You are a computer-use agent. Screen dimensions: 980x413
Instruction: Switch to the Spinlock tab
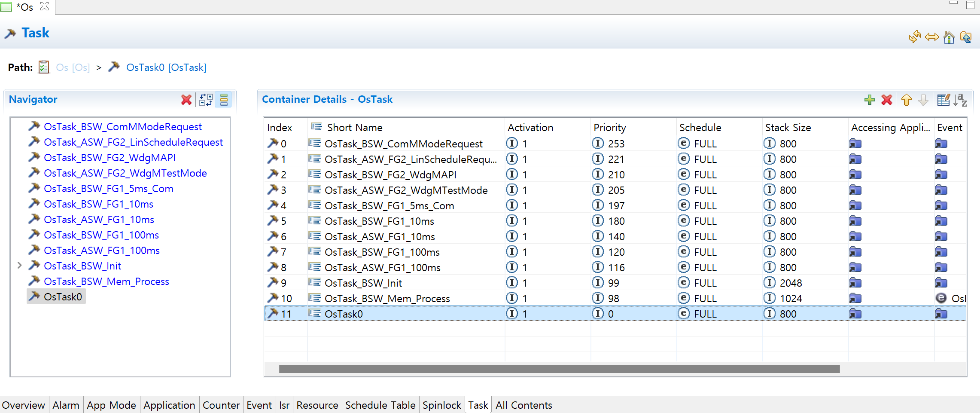pos(442,405)
